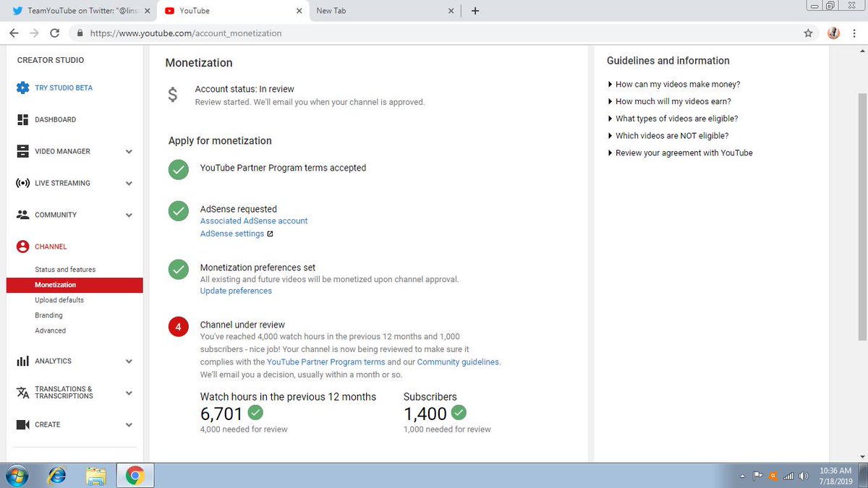Screen dimensions: 868x488
Task: Expand the Create menu chevron
Action: point(129,425)
